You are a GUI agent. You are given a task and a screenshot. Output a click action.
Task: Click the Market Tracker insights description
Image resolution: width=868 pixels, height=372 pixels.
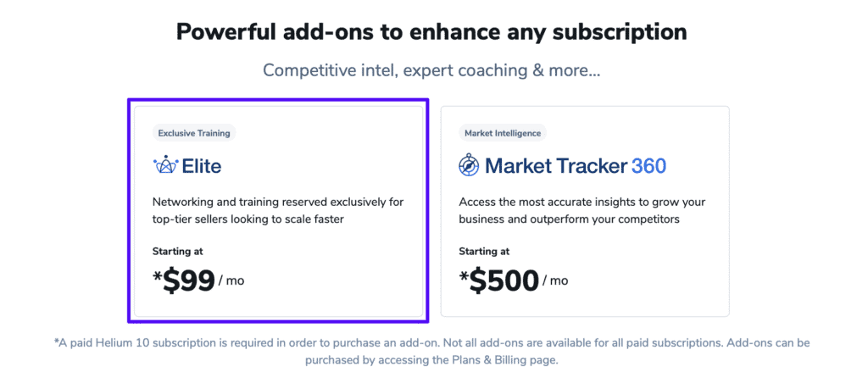(x=582, y=211)
